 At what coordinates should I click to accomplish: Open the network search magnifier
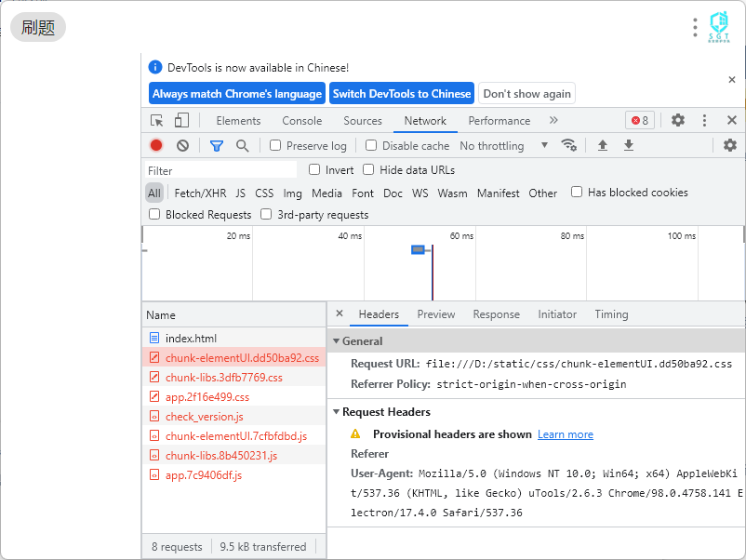[242, 146]
